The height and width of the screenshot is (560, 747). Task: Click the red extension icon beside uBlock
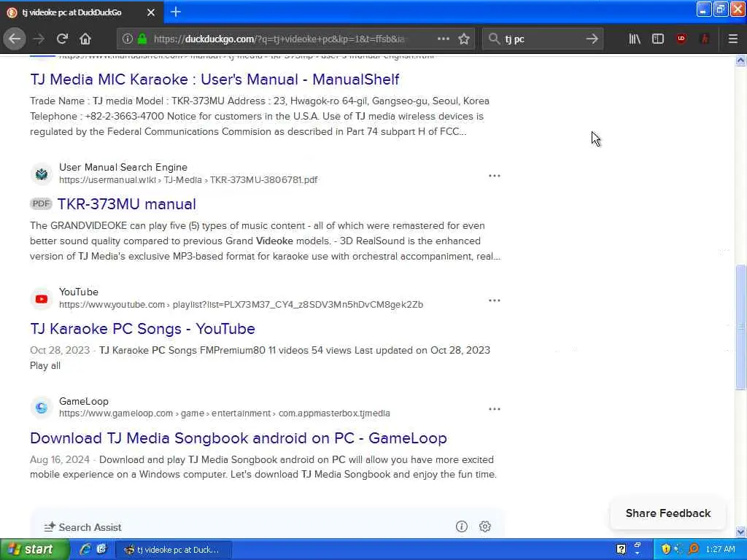point(705,39)
